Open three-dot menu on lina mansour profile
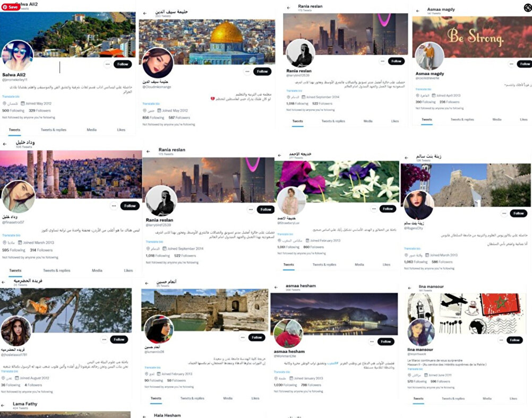 click(x=501, y=340)
